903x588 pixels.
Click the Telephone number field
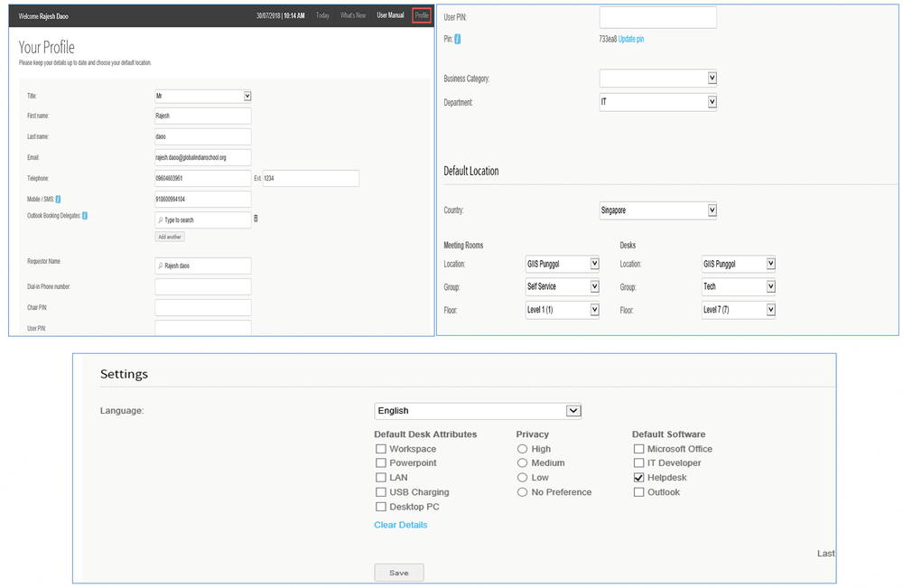(202, 178)
